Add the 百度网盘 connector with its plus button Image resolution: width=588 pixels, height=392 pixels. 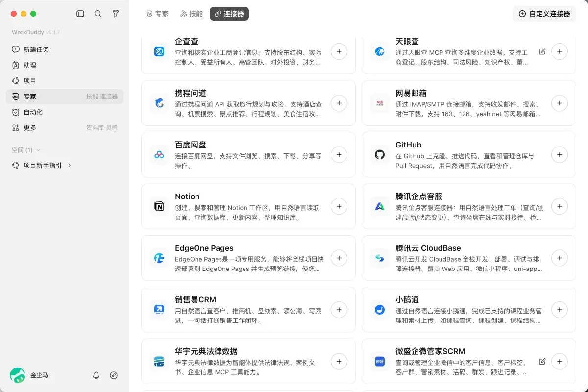coord(339,155)
